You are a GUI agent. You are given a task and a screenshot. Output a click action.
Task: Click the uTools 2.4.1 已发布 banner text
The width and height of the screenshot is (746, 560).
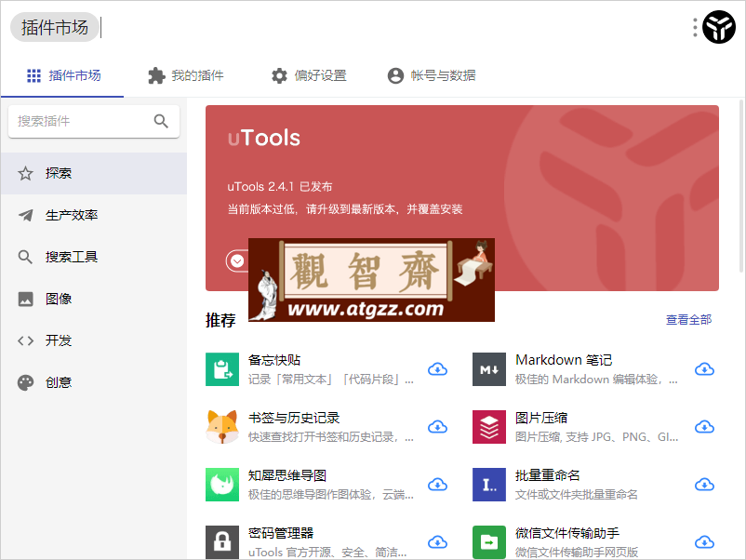(x=280, y=186)
